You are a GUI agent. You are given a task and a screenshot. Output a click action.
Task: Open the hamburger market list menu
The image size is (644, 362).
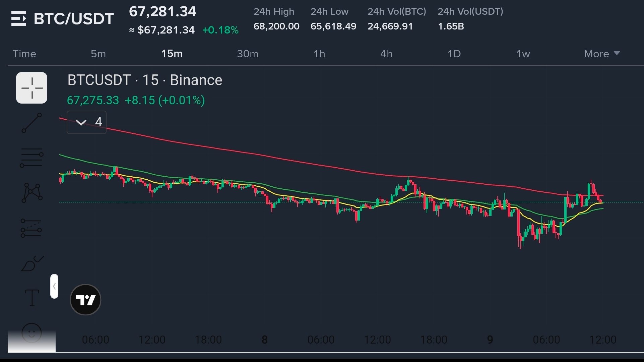click(18, 18)
